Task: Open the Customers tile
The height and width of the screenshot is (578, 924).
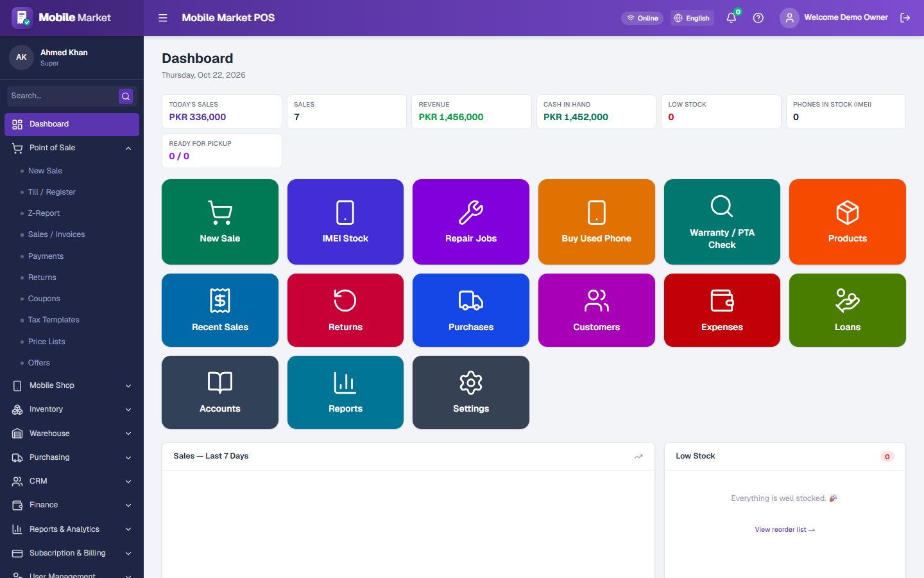Action: 597,310
